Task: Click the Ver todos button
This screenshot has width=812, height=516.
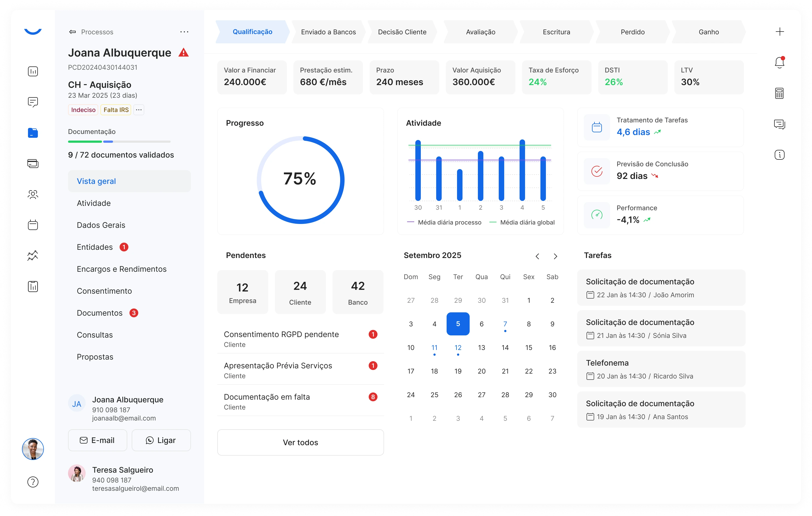Action: tap(300, 442)
